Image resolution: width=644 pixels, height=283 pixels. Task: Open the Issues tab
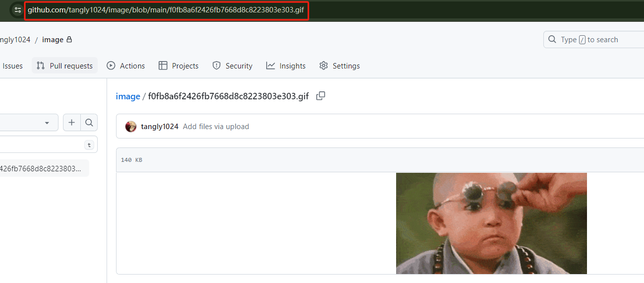(12, 66)
